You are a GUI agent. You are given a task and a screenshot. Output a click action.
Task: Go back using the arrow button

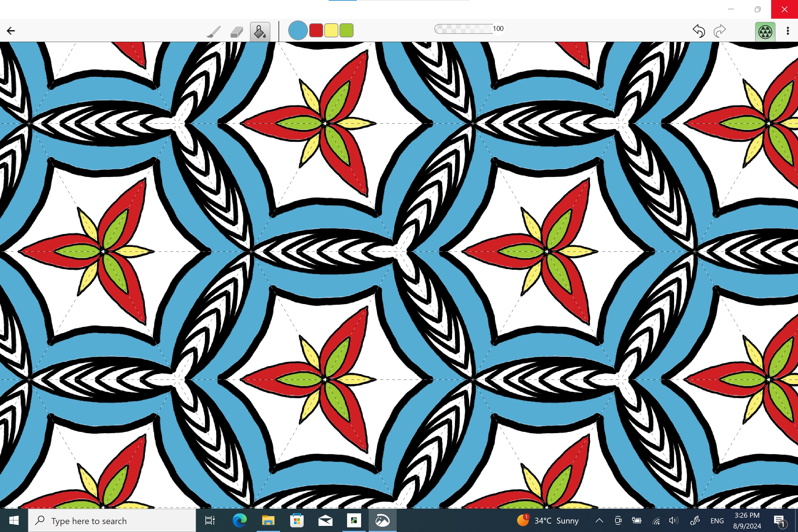11,31
